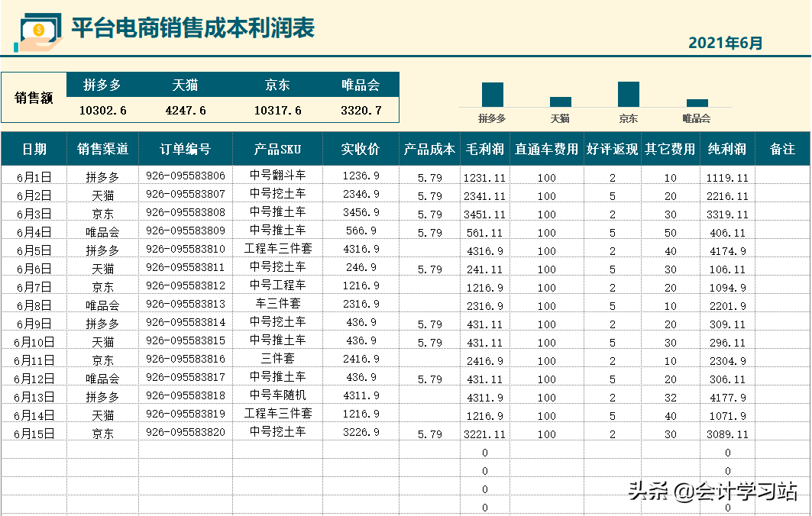Viewport: 812px width, 516px height.
Task: Select order number 926-095583810
Action: click(x=186, y=249)
